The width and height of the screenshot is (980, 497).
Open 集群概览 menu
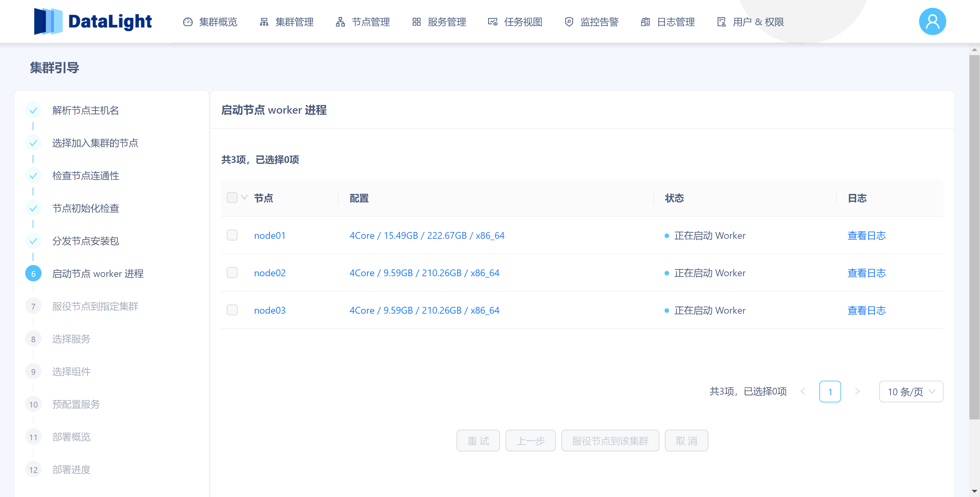(x=210, y=22)
